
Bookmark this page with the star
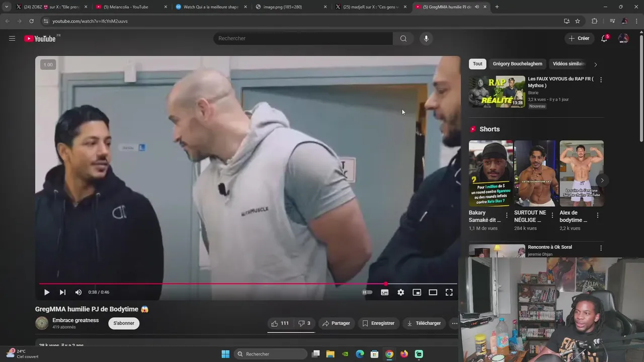pyautogui.click(x=578, y=21)
